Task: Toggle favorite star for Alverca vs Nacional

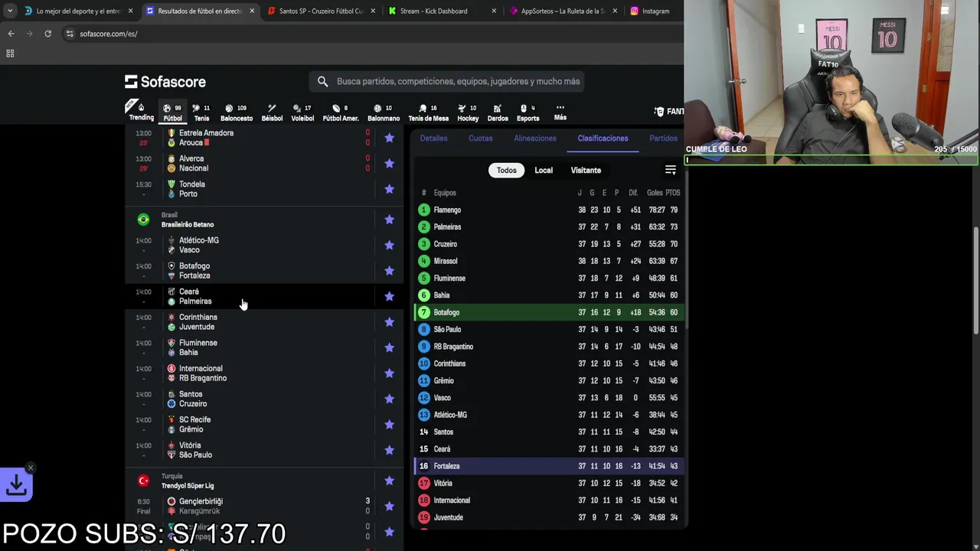Action: pyautogui.click(x=389, y=163)
